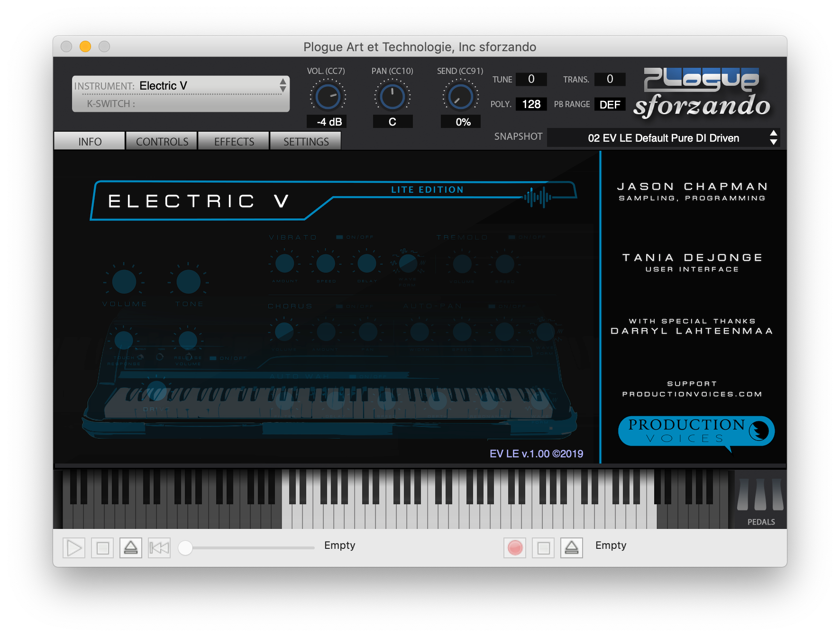The width and height of the screenshot is (840, 637).
Task: Click the player status text Empty
Action: click(339, 546)
